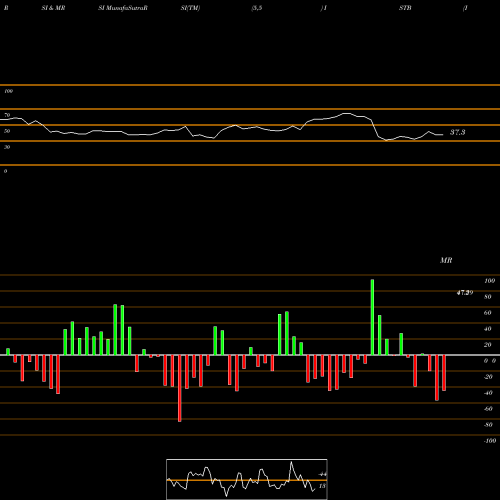Click the 'STB' header label
The width and height of the screenshot is (500, 500).
tap(405, 8)
